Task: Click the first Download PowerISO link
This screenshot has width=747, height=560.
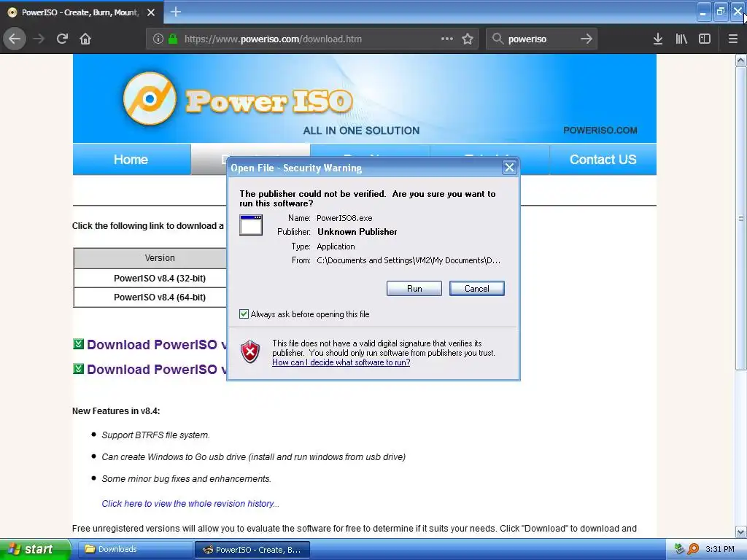Action: pyautogui.click(x=157, y=344)
